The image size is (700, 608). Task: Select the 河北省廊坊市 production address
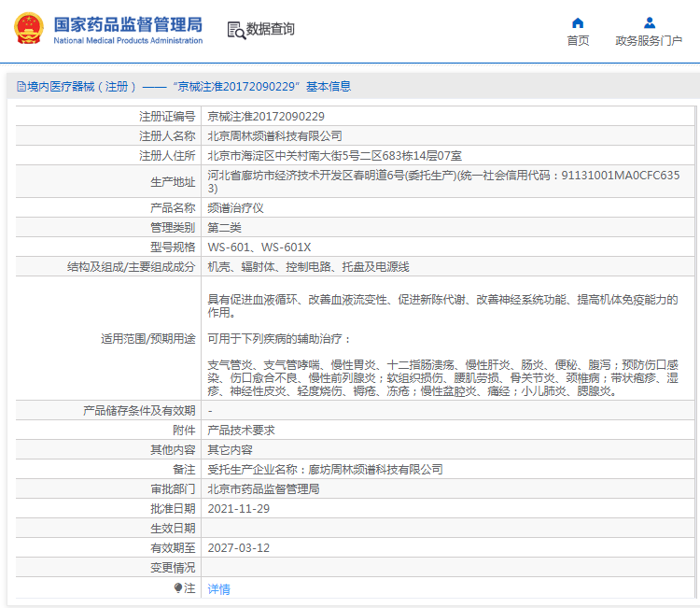click(x=443, y=182)
